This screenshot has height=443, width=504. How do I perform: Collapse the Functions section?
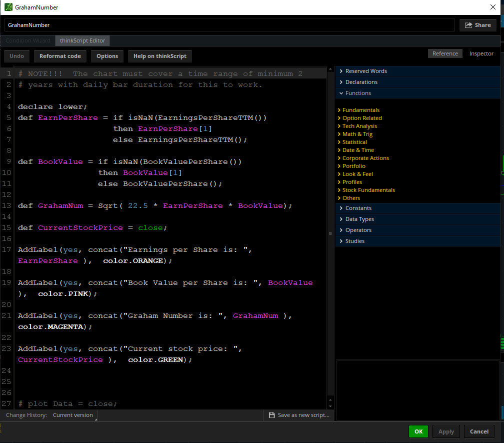pos(358,93)
